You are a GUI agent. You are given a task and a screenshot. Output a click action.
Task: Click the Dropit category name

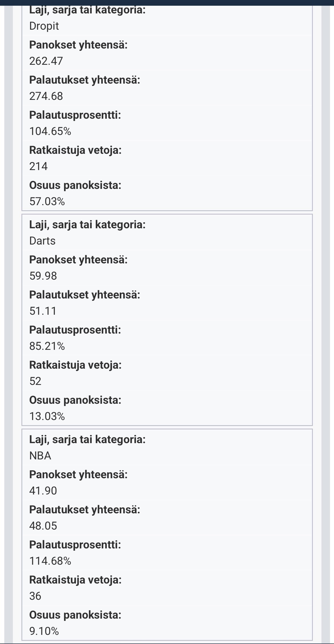click(44, 26)
